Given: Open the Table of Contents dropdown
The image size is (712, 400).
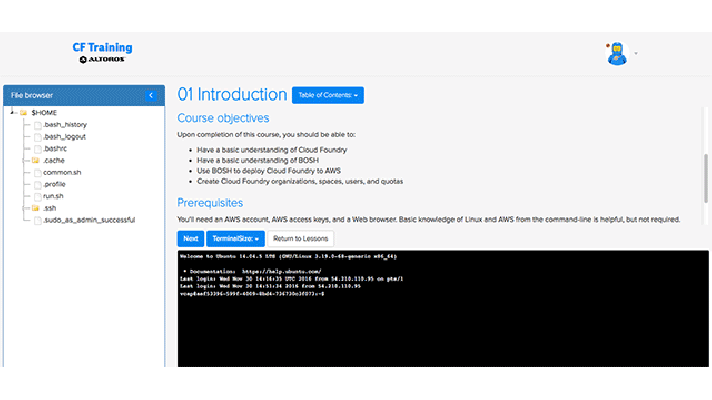Looking at the screenshot, I should 327,95.
